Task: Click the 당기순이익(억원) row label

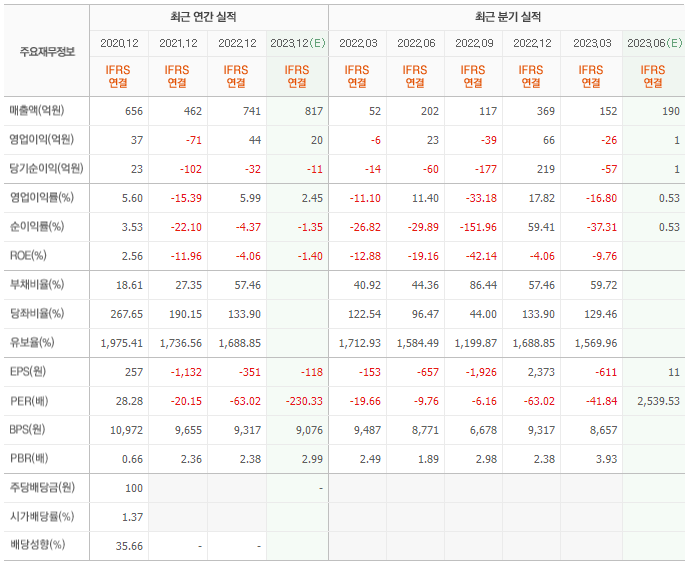Action: coord(47,168)
